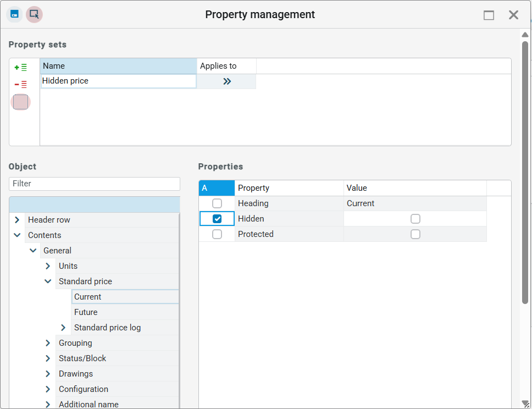Expand the Additional name node
The width and height of the screenshot is (532, 409).
48,404
